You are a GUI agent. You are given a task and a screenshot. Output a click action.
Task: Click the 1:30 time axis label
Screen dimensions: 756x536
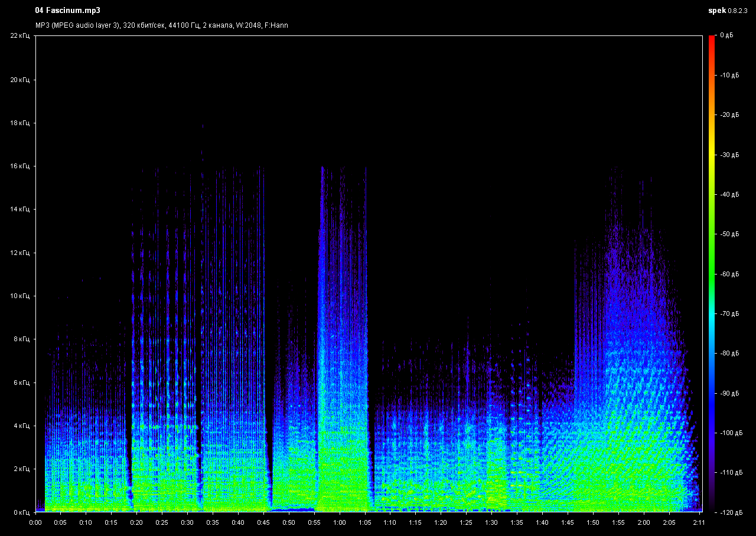coord(491,522)
